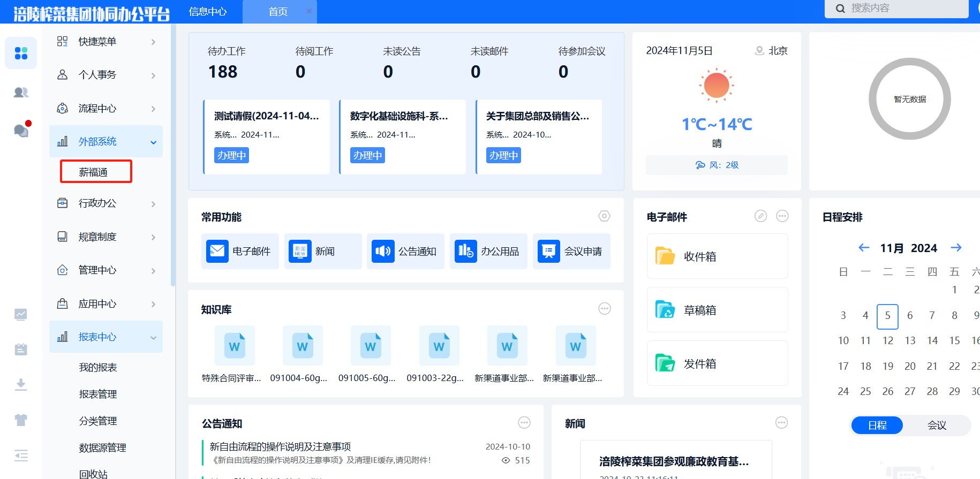Click the 常用功能 settings gear icon
The image size is (980, 479).
(x=604, y=216)
